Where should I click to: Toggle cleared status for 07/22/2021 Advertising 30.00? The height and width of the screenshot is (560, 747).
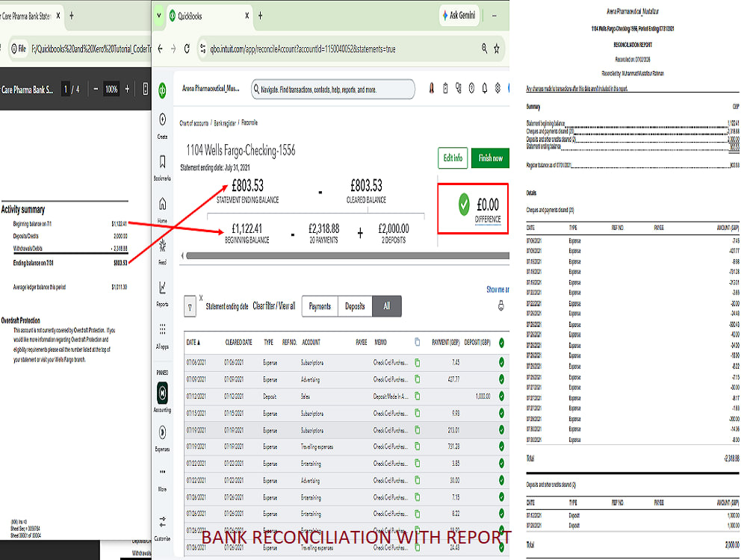coord(501,480)
